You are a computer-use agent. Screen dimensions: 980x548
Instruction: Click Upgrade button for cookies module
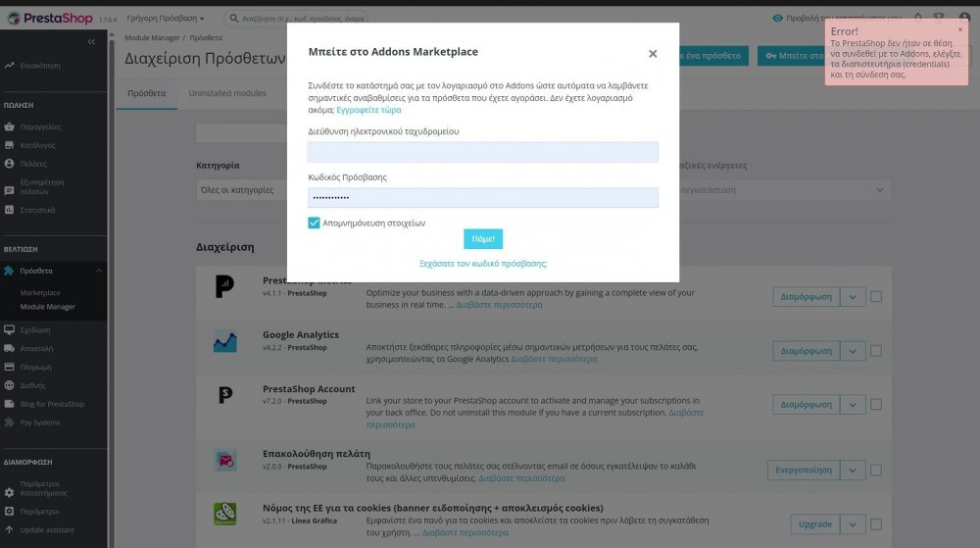point(815,524)
